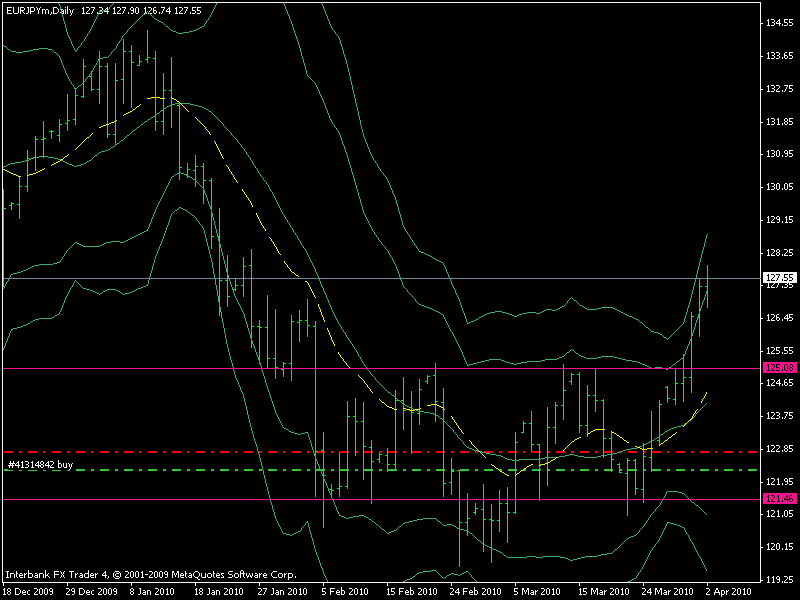Click the latest price bar near 2 Apr
Viewport: 800px width, 600px height.
coord(708,285)
